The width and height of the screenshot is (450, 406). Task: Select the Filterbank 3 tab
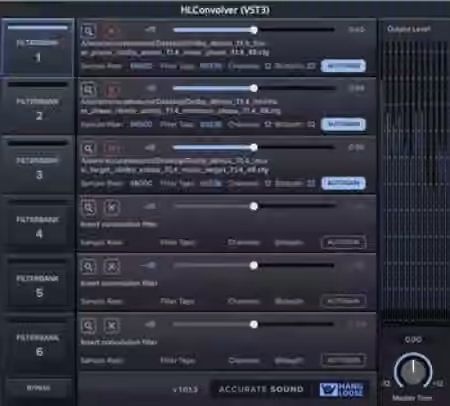[x=38, y=165]
